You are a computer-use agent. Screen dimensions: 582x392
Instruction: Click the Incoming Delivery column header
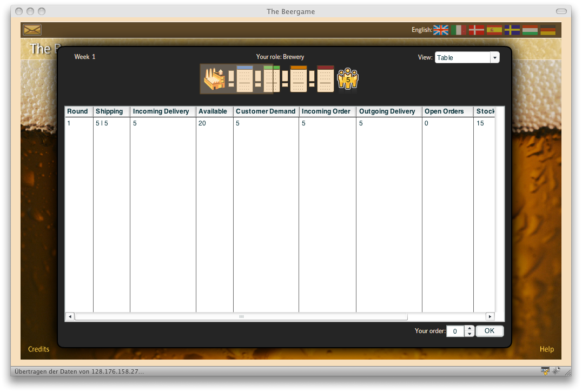(x=163, y=111)
